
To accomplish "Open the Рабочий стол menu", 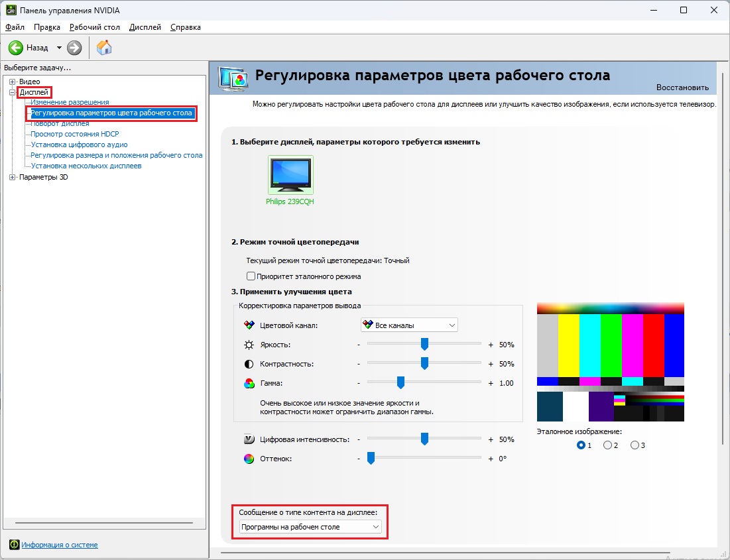I will (95, 27).
